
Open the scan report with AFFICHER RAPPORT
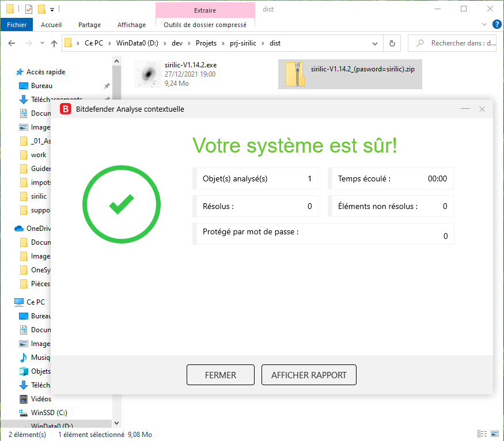point(309,375)
